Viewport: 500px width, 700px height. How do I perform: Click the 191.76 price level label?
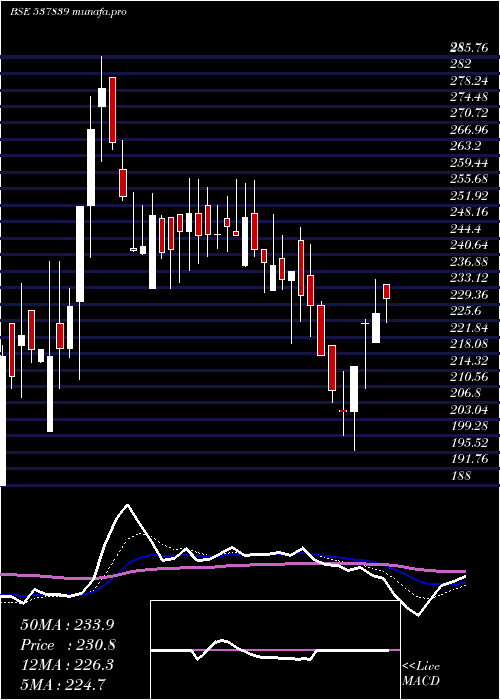coord(469,459)
